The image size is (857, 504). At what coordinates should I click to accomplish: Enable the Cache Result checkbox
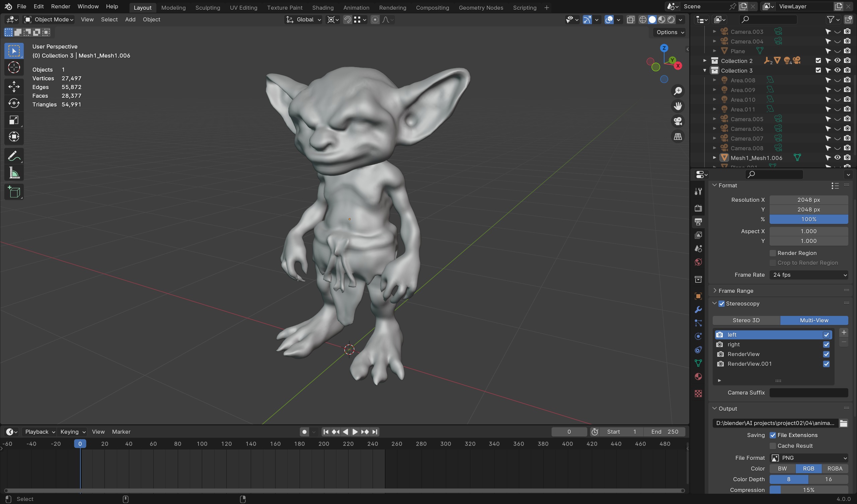[x=773, y=446]
